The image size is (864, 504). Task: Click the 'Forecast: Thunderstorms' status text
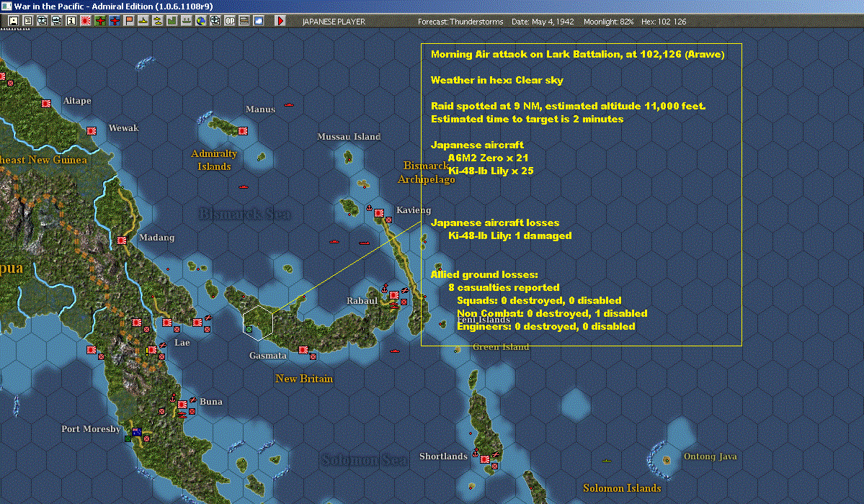pos(460,22)
